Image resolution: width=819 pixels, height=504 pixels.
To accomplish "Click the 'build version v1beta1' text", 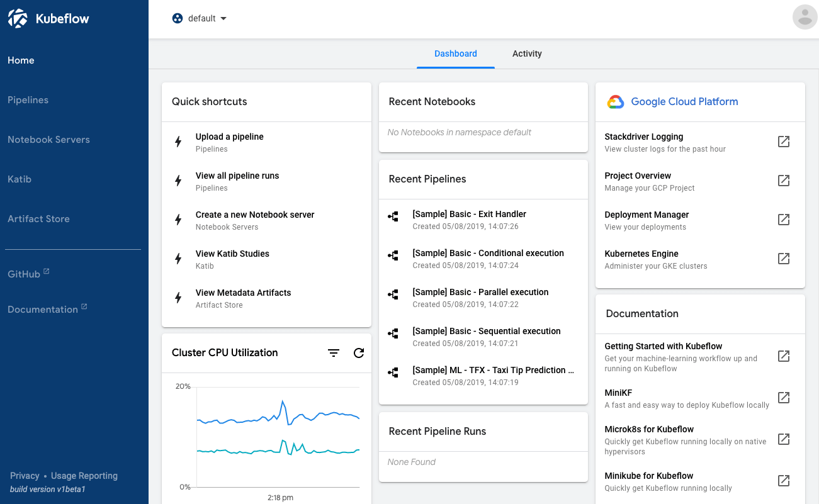I will pos(48,489).
